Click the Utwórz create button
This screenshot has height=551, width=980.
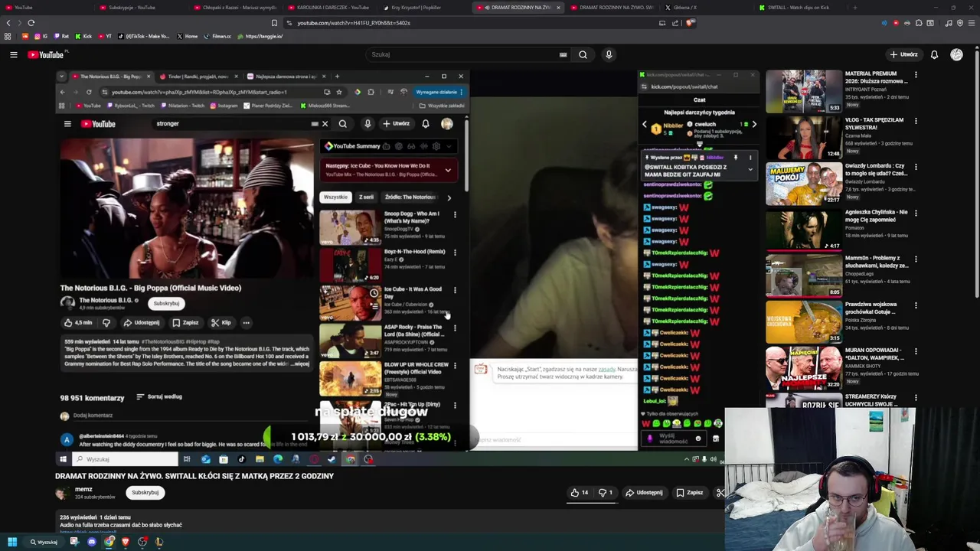pyautogui.click(x=903, y=54)
